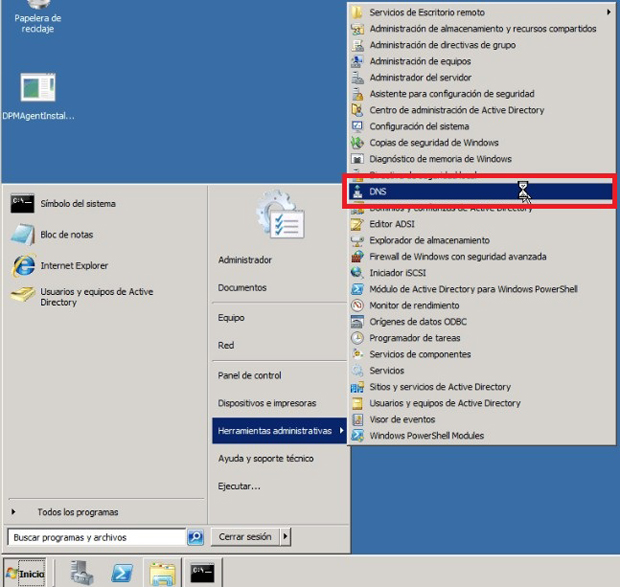The width and height of the screenshot is (620, 587).
Task: Select Herramientas administrativas menu item
Action: tap(279, 431)
